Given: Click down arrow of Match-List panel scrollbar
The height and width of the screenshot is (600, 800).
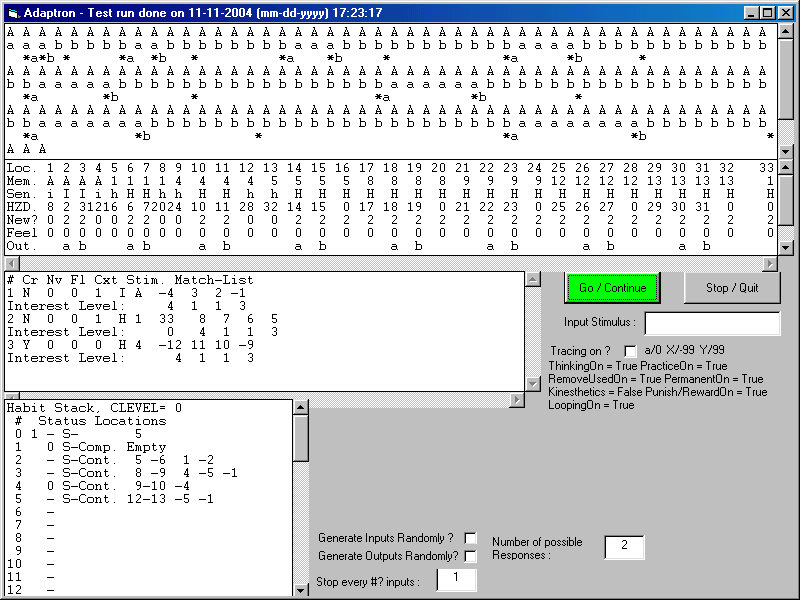Looking at the screenshot, I should coord(533,384).
